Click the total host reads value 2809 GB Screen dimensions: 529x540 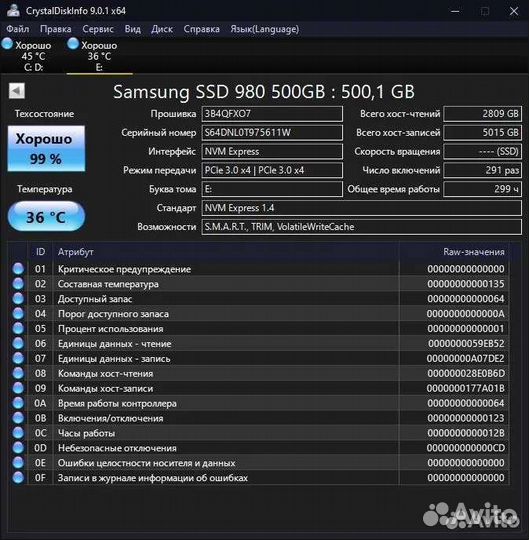(x=483, y=114)
